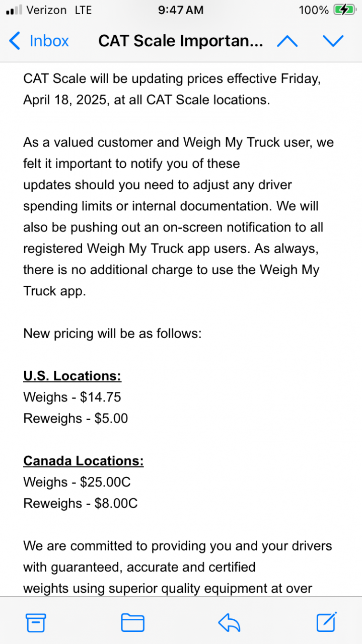This screenshot has height=644, width=362.
Task: Go to previous message up arrow
Action: [x=287, y=41]
